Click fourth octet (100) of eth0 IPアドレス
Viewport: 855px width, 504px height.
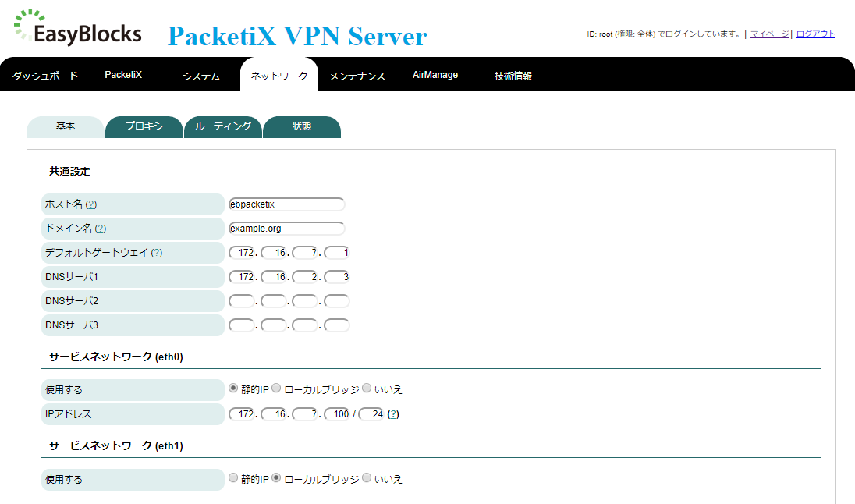[x=336, y=414]
